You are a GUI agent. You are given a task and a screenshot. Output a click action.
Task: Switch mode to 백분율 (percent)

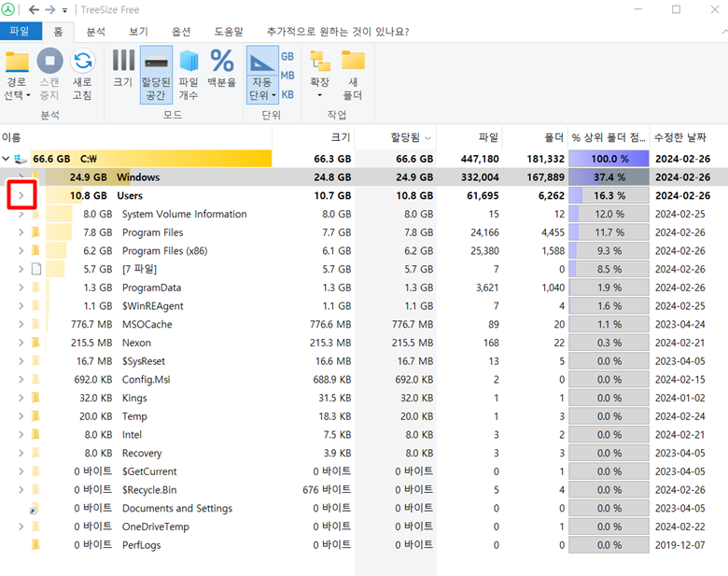point(222,69)
